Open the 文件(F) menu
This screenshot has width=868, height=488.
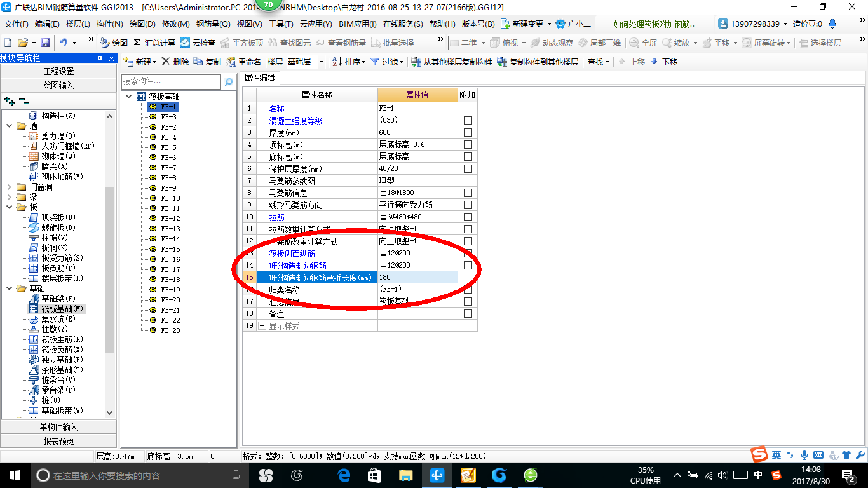pos(16,24)
